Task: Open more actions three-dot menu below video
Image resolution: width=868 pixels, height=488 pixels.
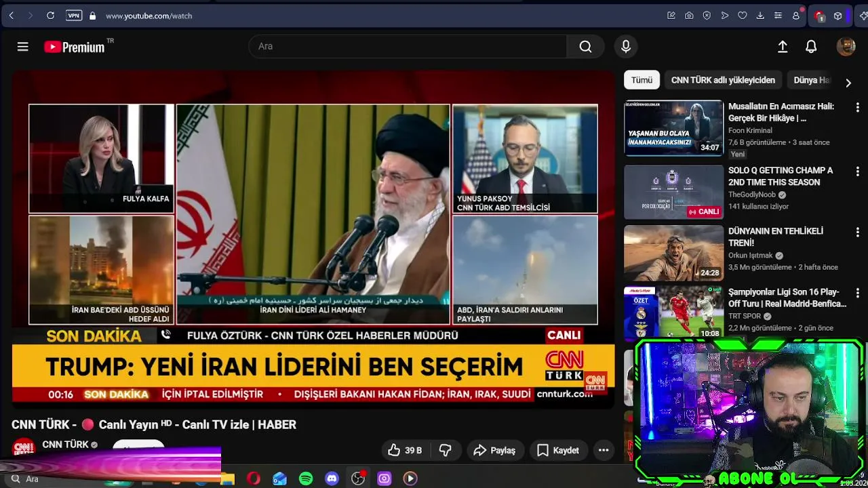Action: click(604, 450)
